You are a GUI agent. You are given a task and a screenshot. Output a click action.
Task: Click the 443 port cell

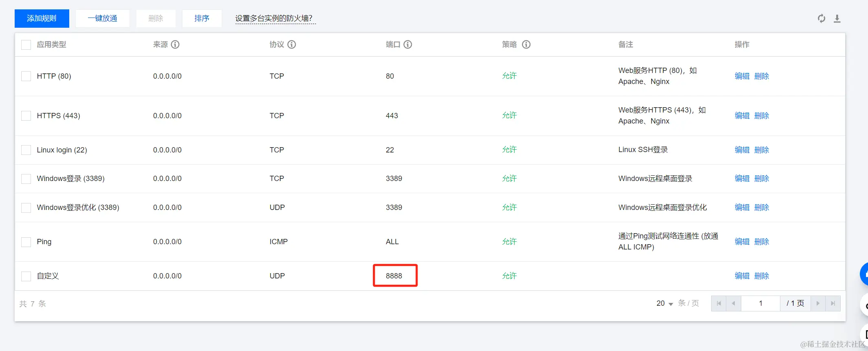pyautogui.click(x=392, y=116)
